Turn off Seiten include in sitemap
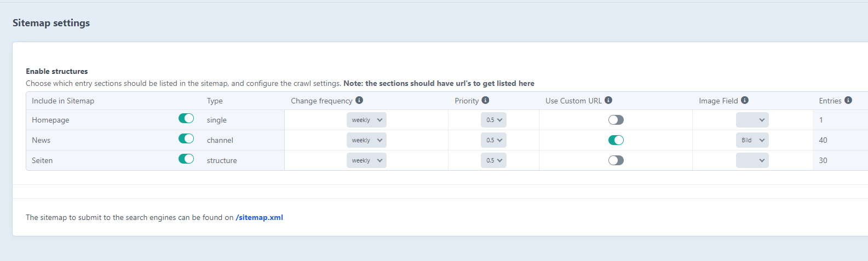The height and width of the screenshot is (261, 868). [x=186, y=159]
